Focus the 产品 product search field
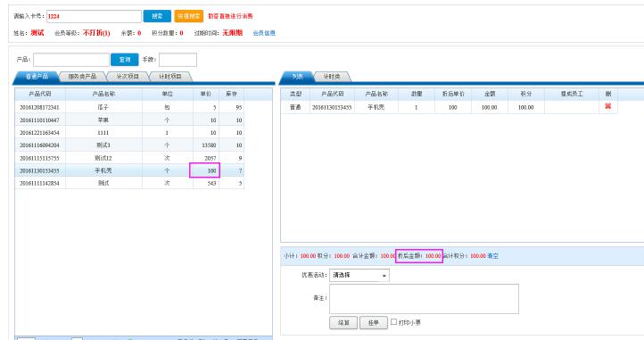Screen dimensions: 644x340 [71, 60]
